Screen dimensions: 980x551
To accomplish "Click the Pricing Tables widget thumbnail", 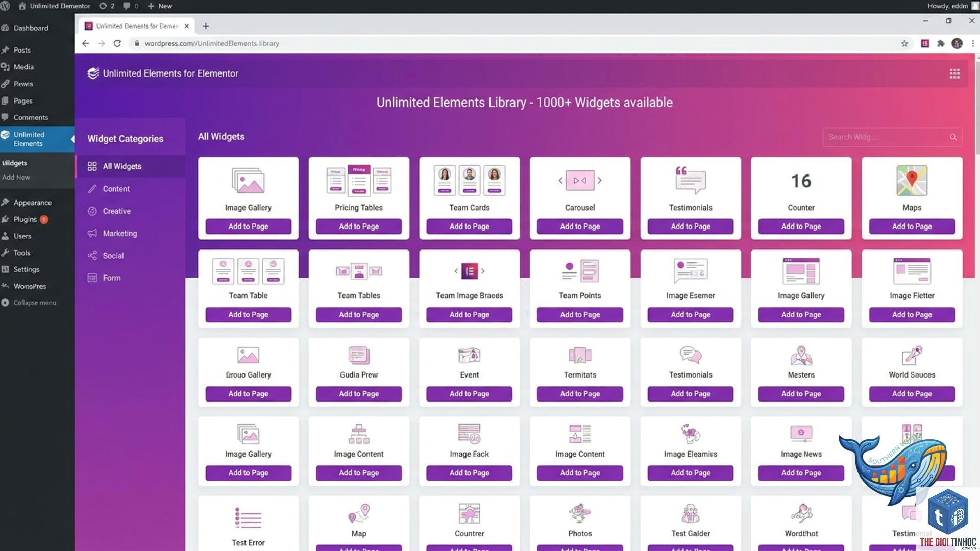I will 359,180.
